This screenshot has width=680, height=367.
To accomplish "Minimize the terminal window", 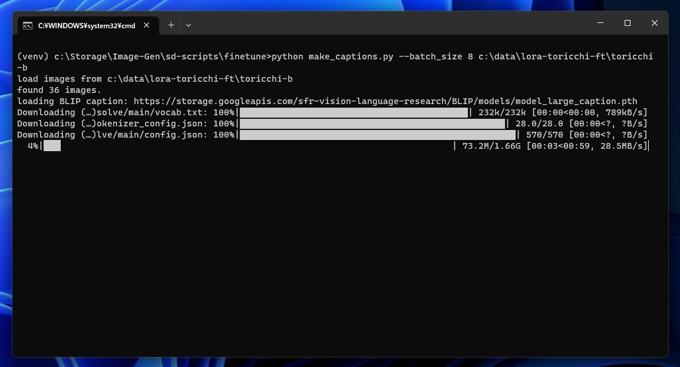I will coord(600,23).
